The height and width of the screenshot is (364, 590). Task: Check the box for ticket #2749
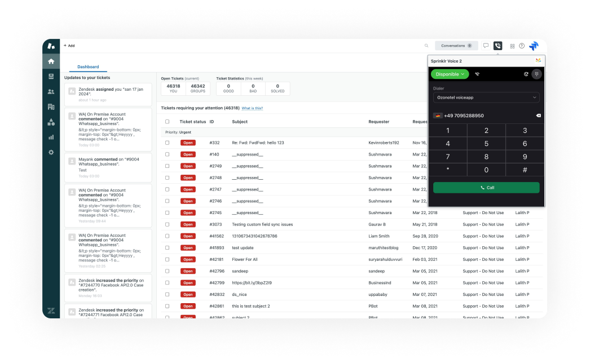pos(167,166)
